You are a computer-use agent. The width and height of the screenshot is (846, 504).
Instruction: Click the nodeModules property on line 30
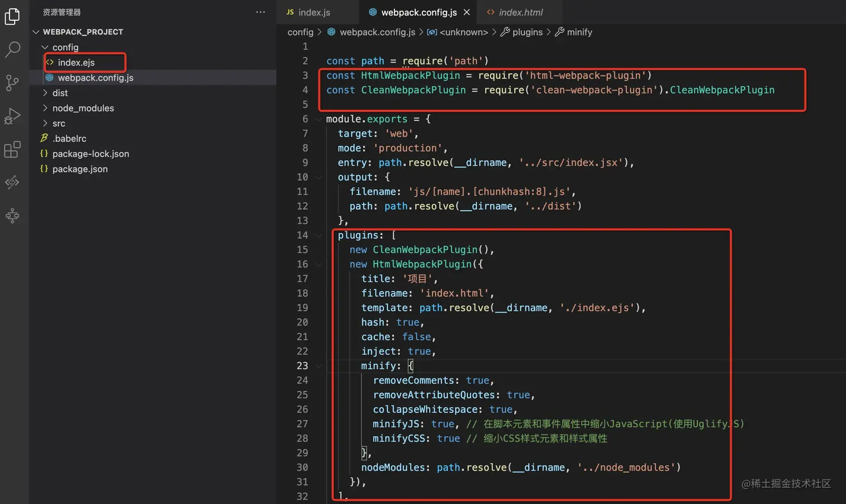pyautogui.click(x=393, y=468)
